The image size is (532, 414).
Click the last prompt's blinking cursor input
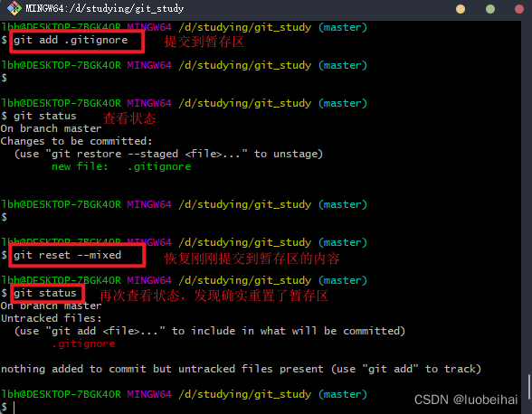pos(14,407)
